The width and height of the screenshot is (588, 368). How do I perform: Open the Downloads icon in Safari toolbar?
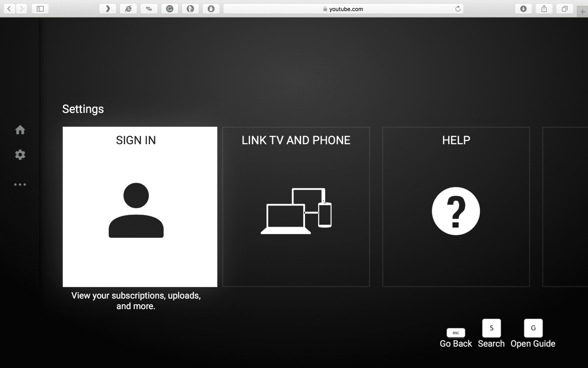click(x=523, y=8)
